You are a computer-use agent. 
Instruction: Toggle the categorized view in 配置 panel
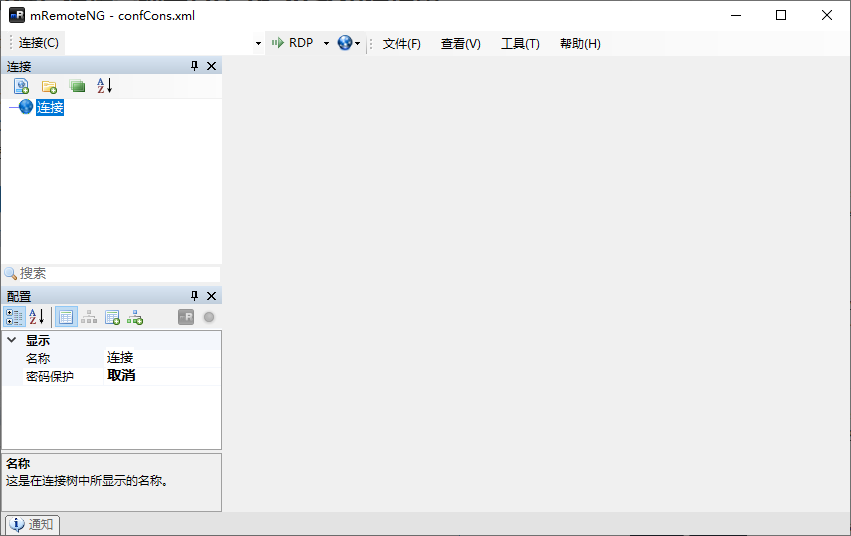(14, 317)
